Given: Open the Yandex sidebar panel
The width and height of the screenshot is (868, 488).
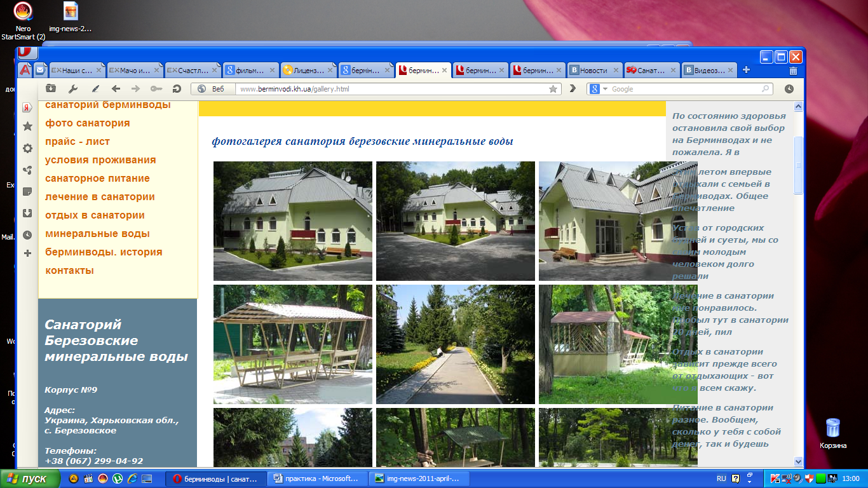Looking at the screenshot, I should pyautogui.click(x=27, y=107).
